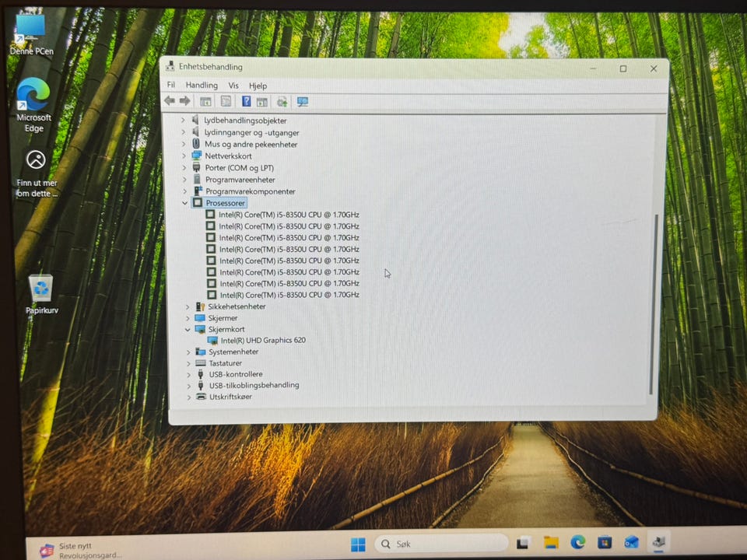Open the Hjelp menu
Viewport: 747px width, 560px height.
tap(258, 86)
